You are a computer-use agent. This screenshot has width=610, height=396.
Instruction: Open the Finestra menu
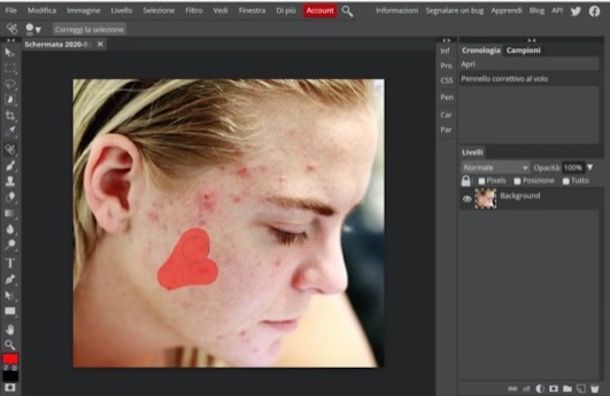coord(252,11)
